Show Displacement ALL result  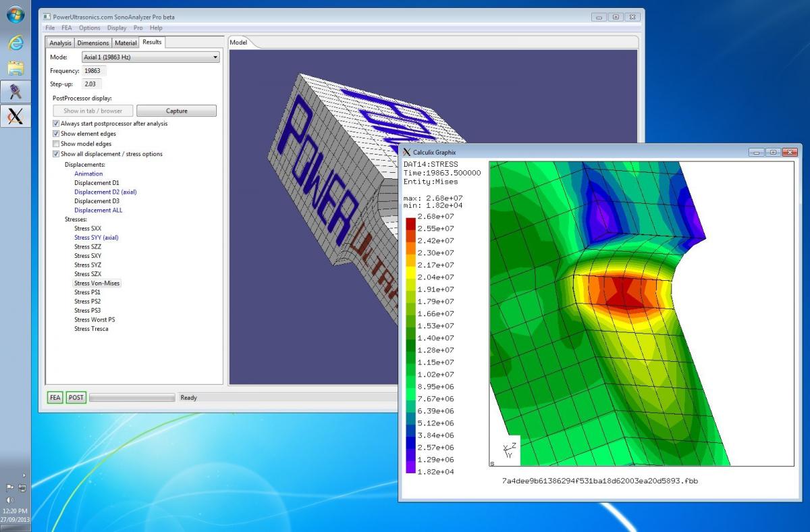tap(98, 210)
